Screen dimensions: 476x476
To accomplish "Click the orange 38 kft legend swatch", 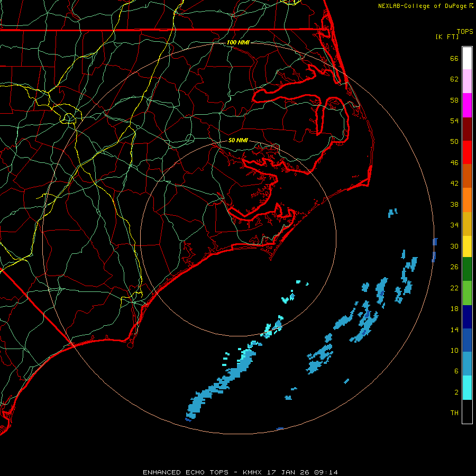I will [467, 200].
